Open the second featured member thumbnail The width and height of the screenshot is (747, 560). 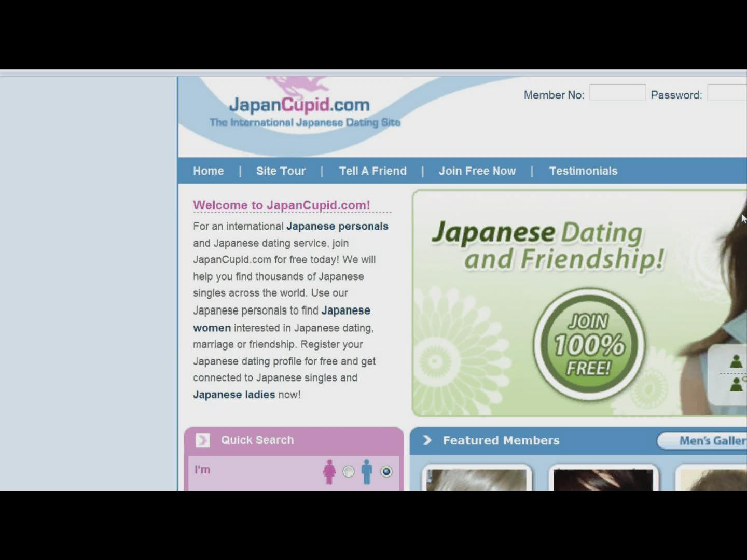(603, 479)
